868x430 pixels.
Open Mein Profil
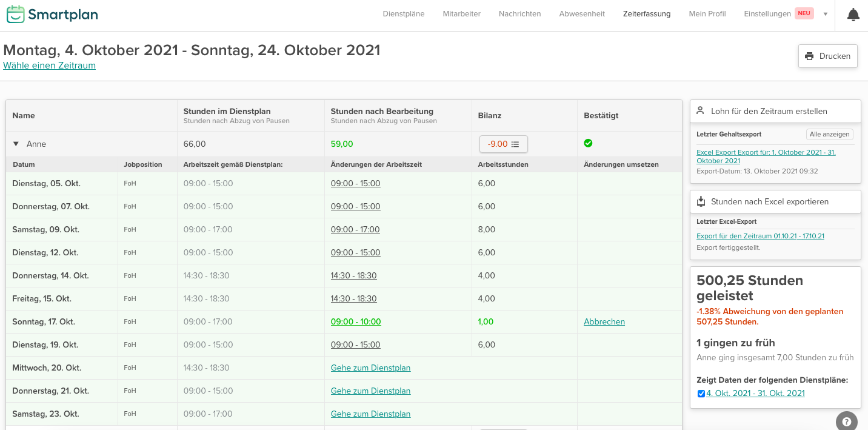(x=707, y=14)
